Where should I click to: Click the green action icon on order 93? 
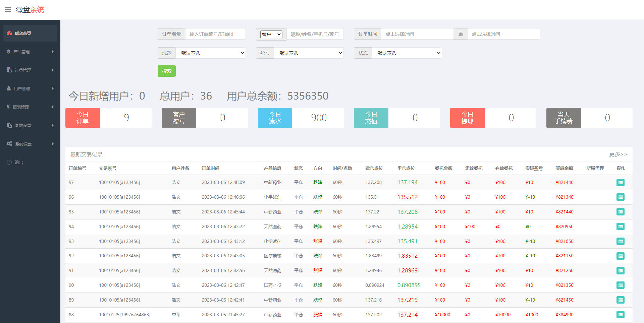(621, 241)
